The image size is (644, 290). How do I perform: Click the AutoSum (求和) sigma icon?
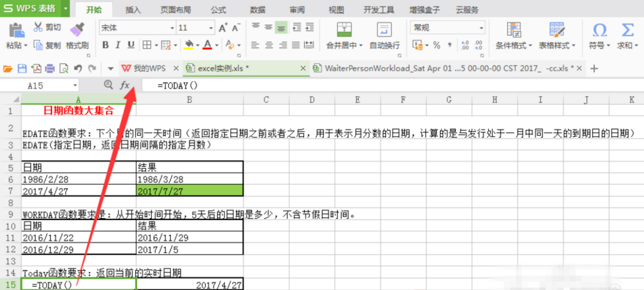tap(627, 31)
